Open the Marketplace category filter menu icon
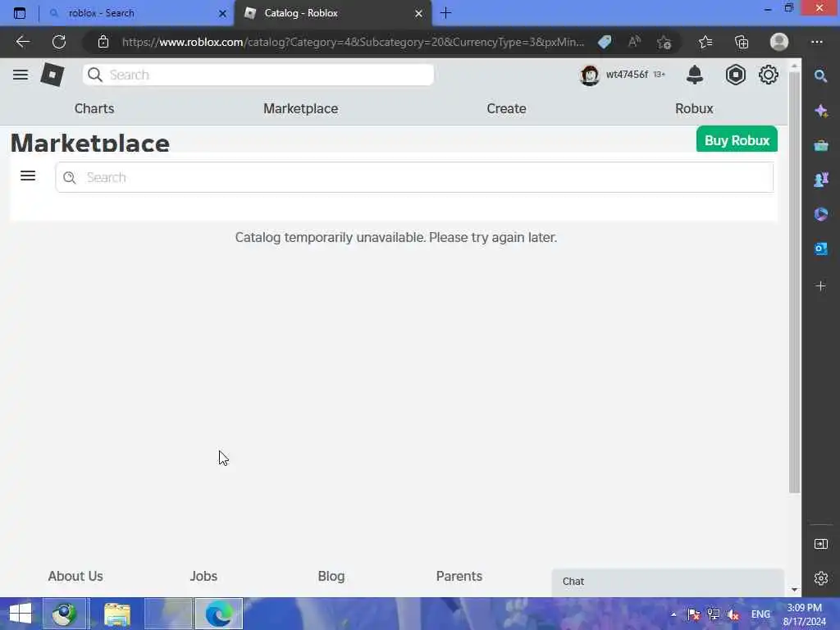The width and height of the screenshot is (840, 630). pyautogui.click(x=28, y=176)
